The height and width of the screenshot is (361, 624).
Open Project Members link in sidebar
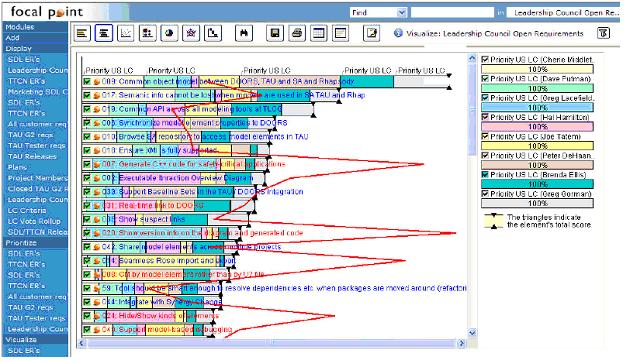coord(37,178)
